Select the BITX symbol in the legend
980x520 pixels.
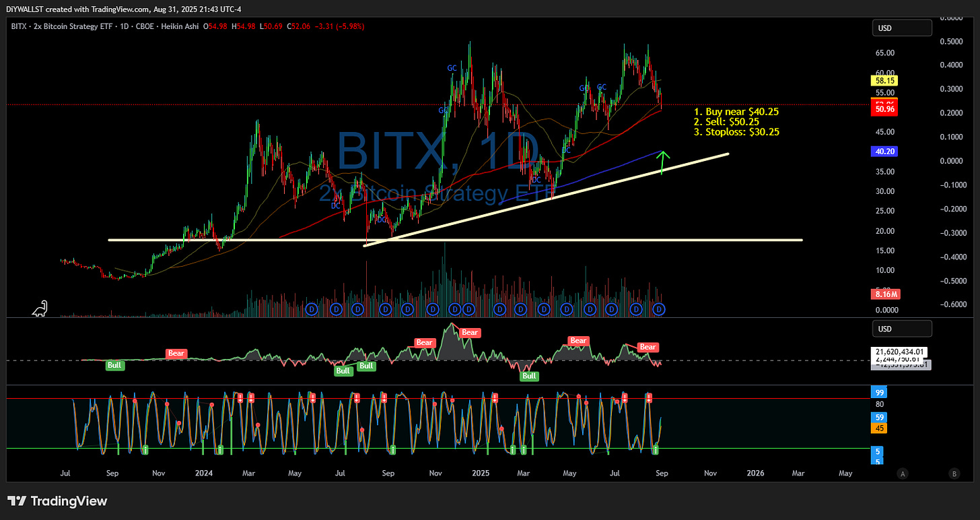(x=20, y=26)
